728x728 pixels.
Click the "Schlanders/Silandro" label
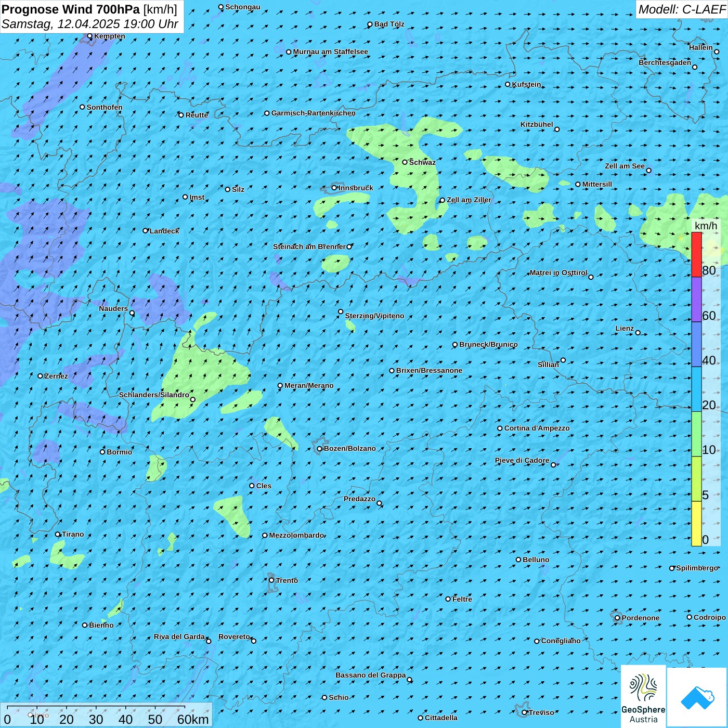coord(154,395)
